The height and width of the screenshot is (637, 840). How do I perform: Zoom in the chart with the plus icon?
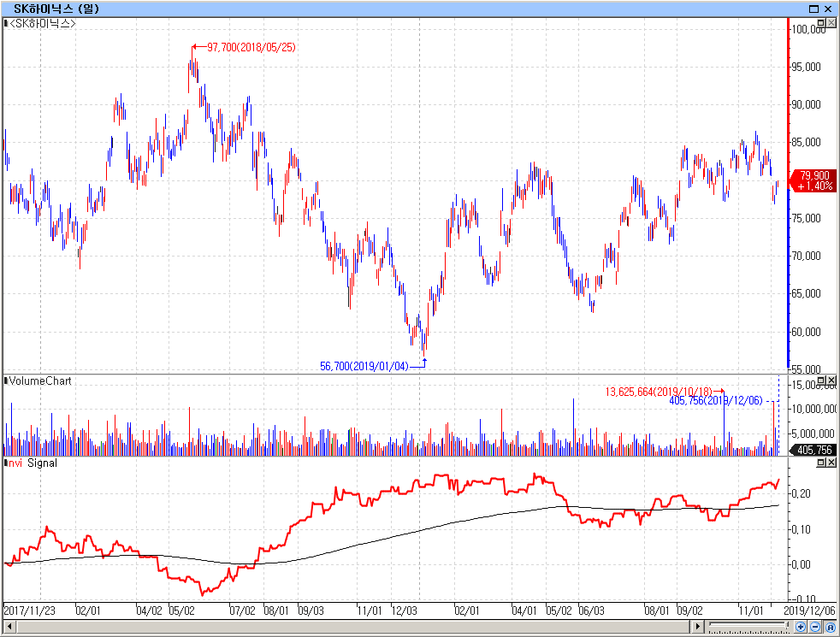801,627
